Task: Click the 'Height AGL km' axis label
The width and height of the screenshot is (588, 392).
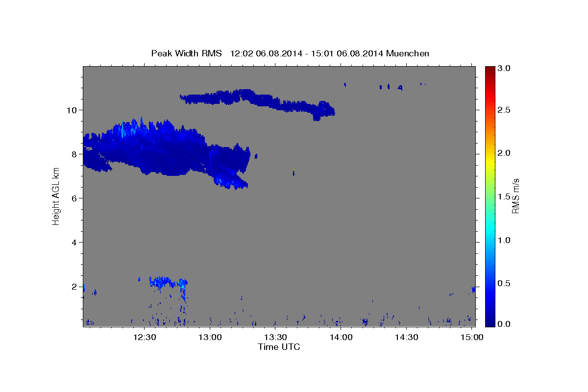Action: pyautogui.click(x=56, y=196)
